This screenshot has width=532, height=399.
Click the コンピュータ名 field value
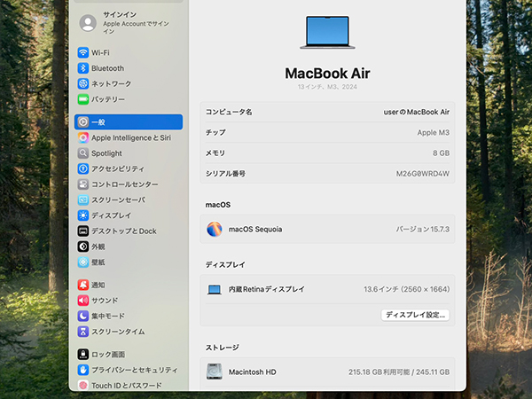click(x=415, y=112)
